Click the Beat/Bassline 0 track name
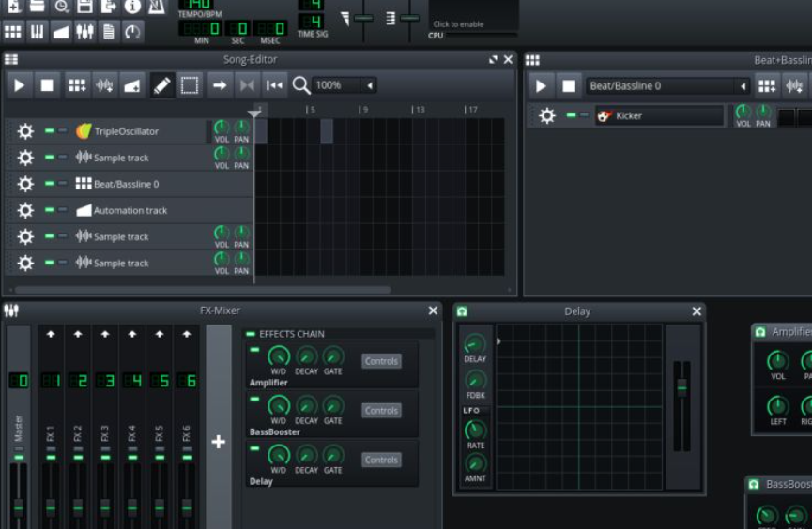Image resolution: width=812 pixels, height=529 pixels. point(127,184)
